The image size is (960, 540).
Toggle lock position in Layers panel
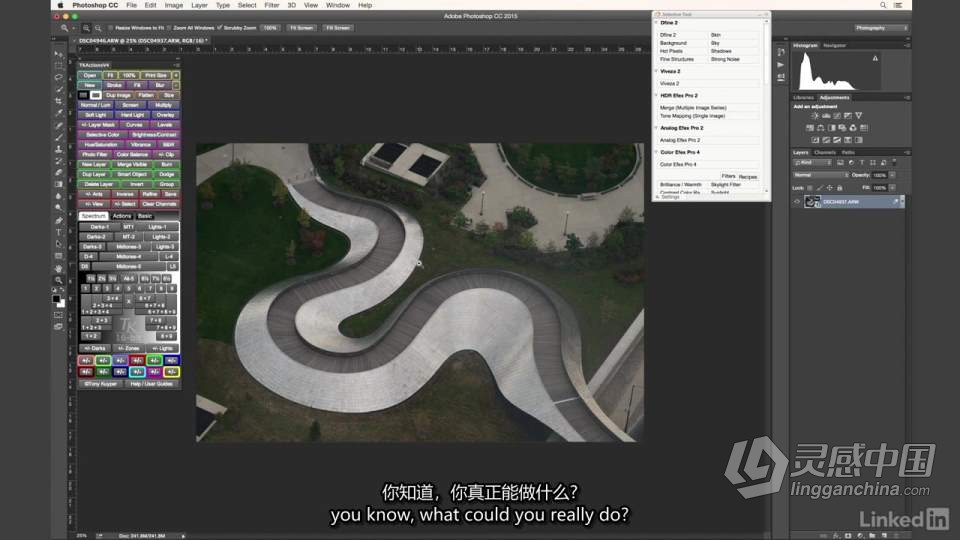[x=830, y=188]
